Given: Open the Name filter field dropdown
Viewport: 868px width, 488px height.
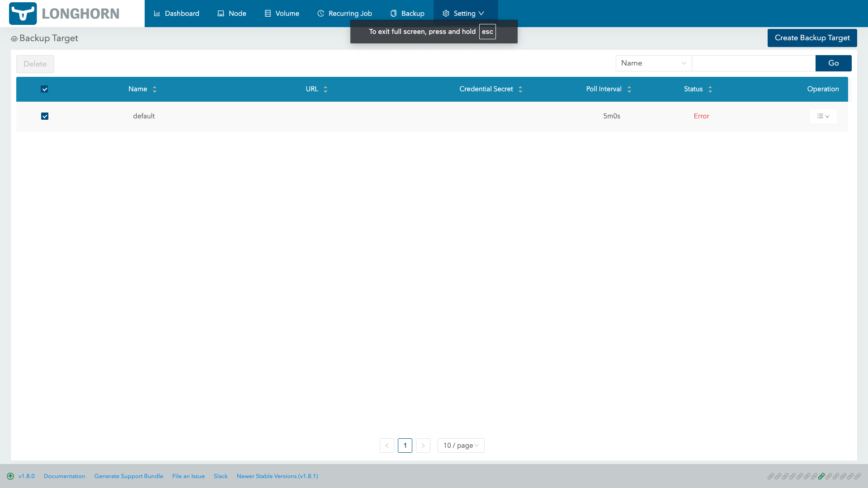Looking at the screenshot, I should coord(653,63).
